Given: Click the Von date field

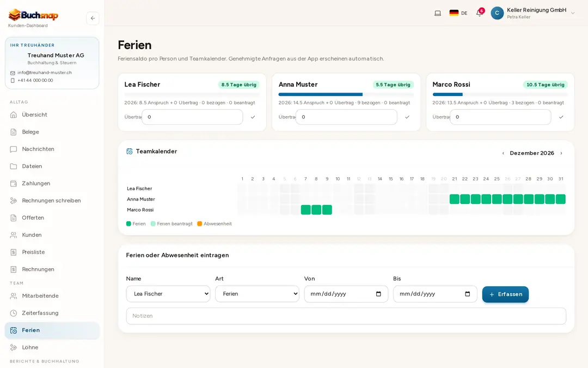Looking at the screenshot, I should 346,294.
